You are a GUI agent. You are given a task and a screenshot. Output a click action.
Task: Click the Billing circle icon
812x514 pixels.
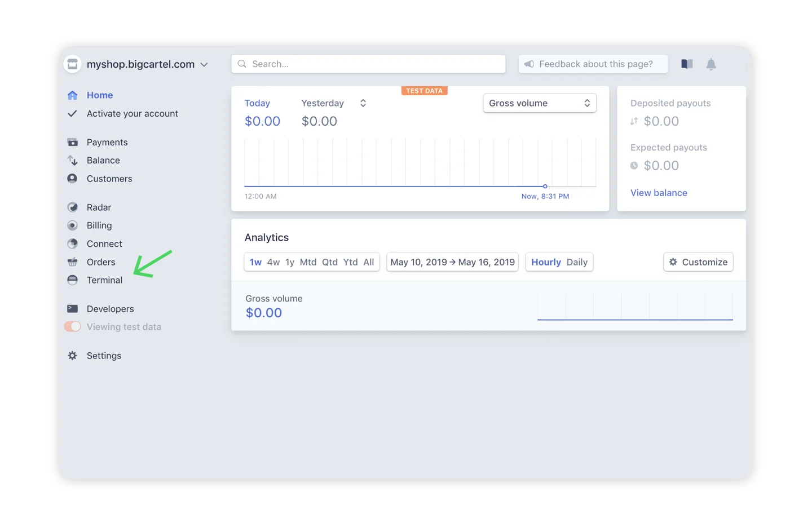click(72, 225)
